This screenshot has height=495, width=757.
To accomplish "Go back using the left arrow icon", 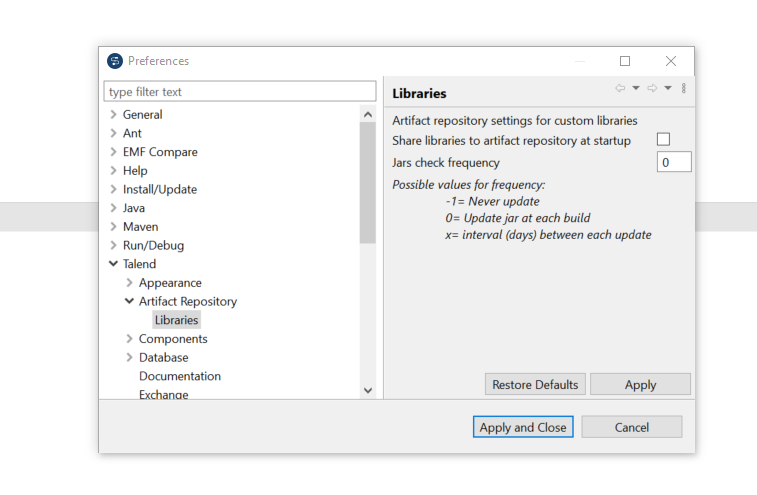I will (x=620, y=88).
